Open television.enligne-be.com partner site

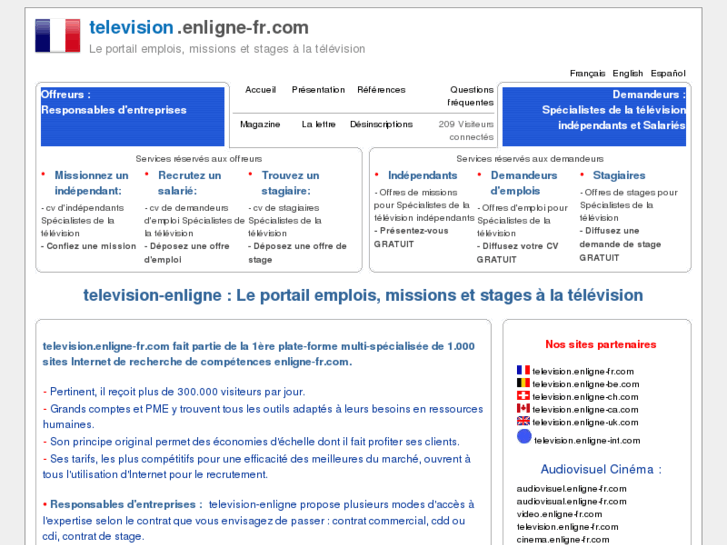(x=586, y=384)
